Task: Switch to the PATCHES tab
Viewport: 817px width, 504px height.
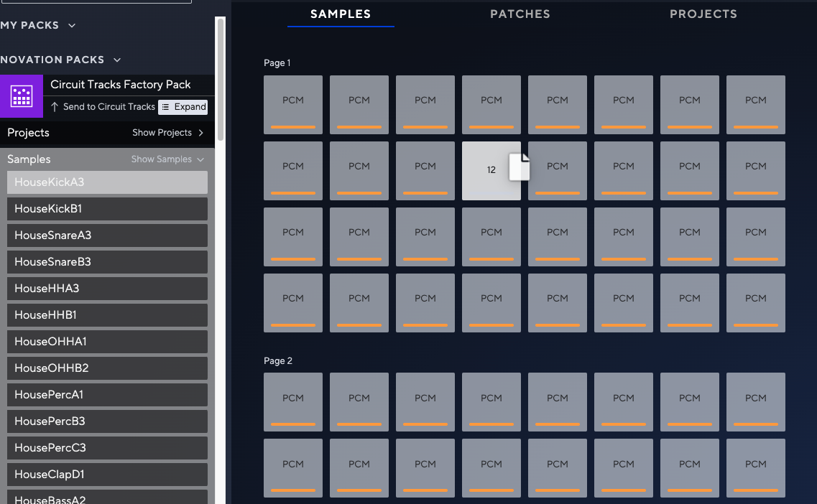Action: point(520,14)
